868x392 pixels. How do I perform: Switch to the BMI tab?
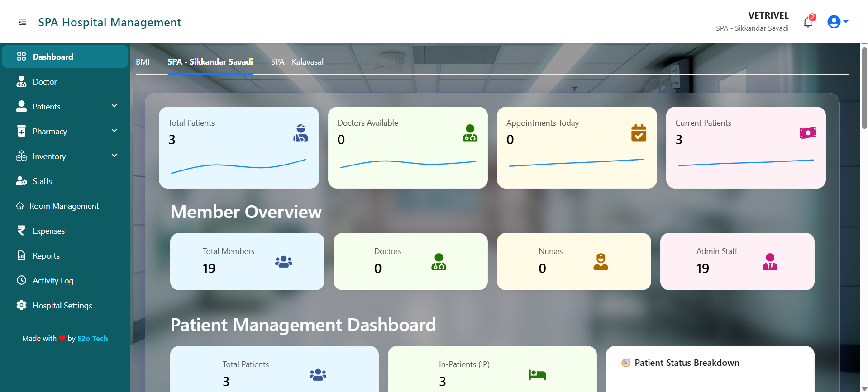click(x=143, y=62)
